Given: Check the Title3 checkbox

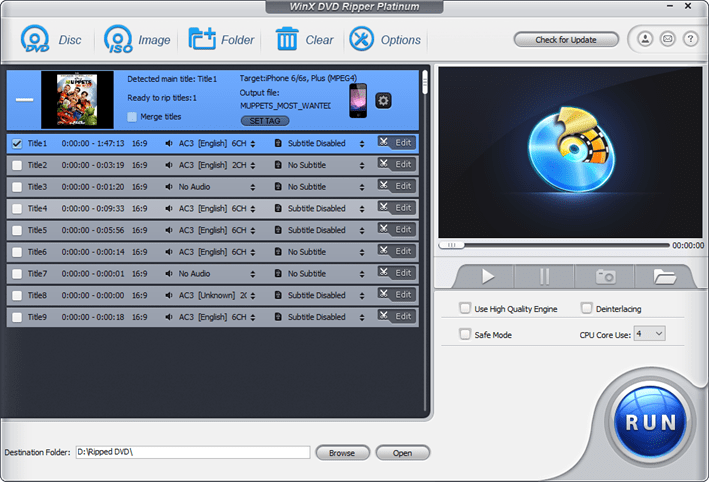Looking at the screenshot, I should (x=17, y=187).
